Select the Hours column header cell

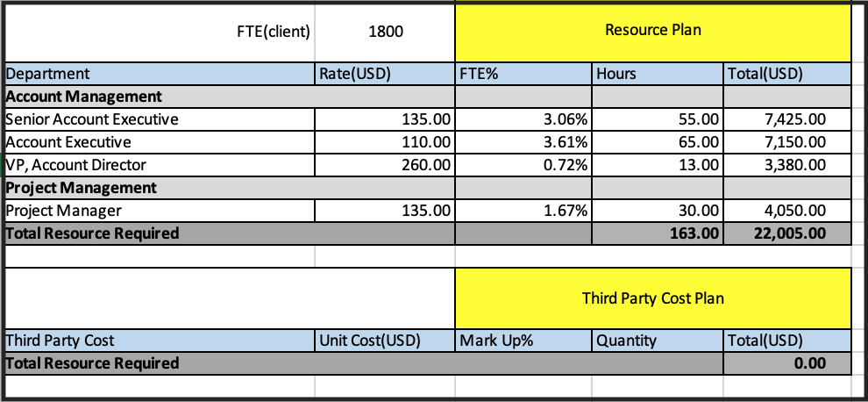tap(657, 74)
